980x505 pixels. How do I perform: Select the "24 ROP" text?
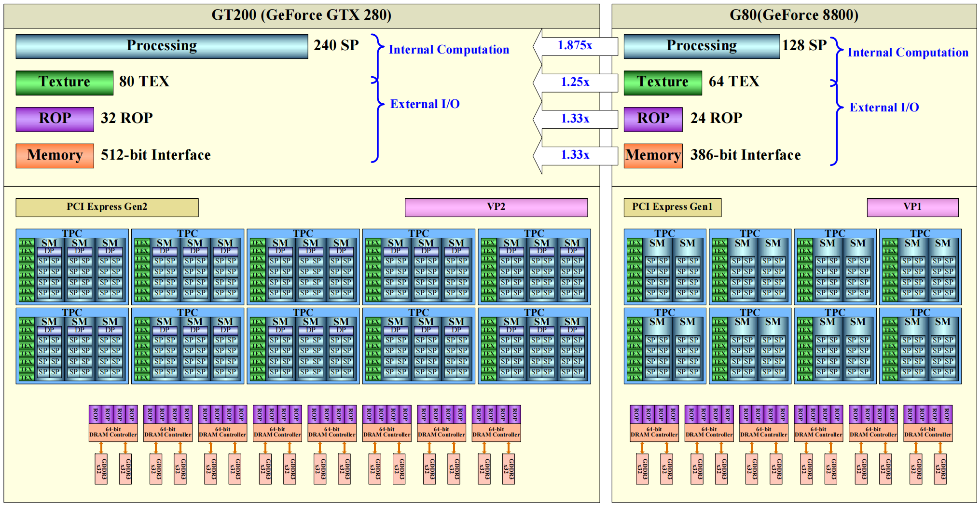[x=717, y=118]
